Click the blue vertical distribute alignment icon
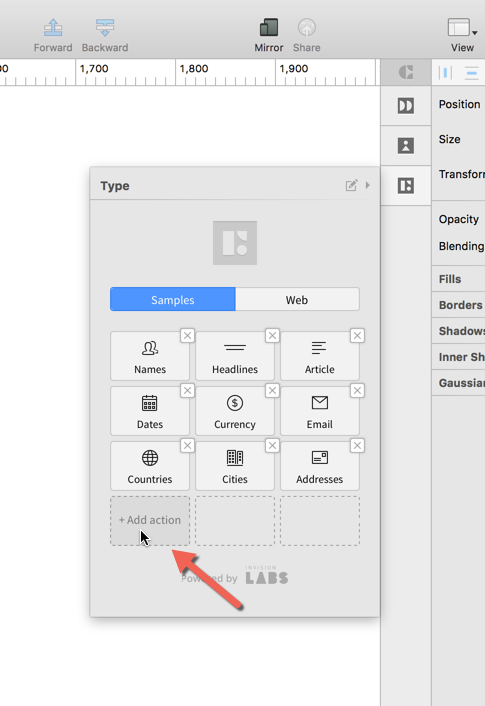This screenshot has height=706, width=485. pyautogui.click(x=445, y=72)
